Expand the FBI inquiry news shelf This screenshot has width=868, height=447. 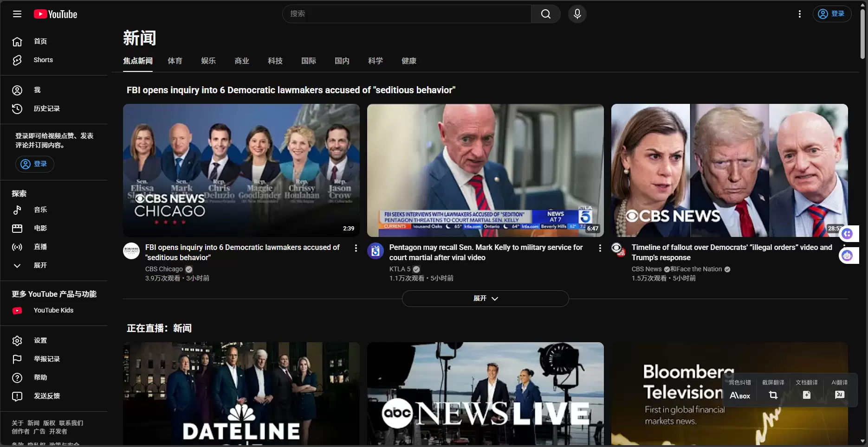pos(485,299)
